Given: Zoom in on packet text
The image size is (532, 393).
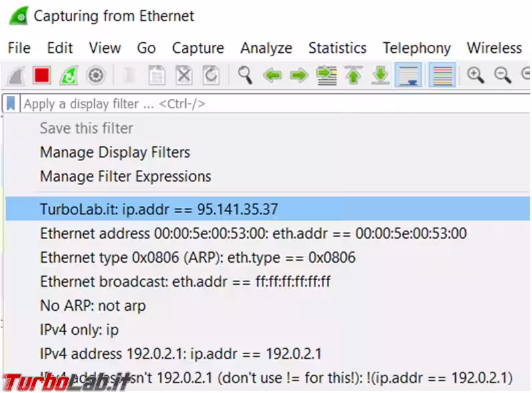Looking at the screenshot, I should (x=476, y=76).
